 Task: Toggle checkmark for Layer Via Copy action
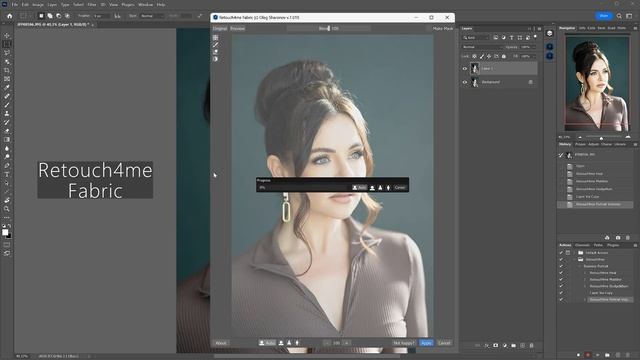(561, 293)
